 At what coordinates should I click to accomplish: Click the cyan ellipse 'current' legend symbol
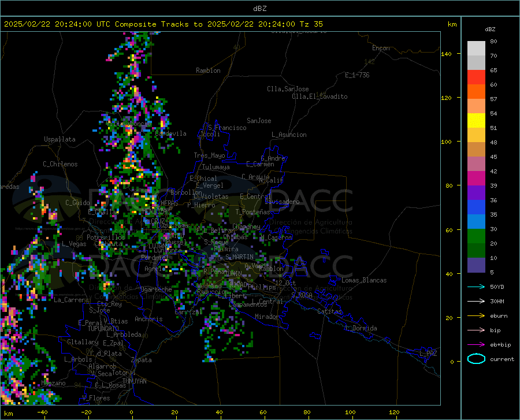click(476, 359)
